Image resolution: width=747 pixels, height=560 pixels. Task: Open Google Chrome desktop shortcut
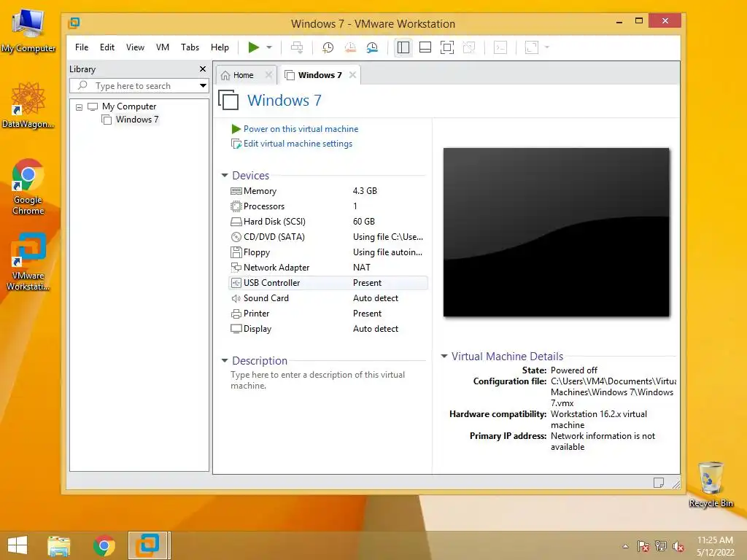28,187
